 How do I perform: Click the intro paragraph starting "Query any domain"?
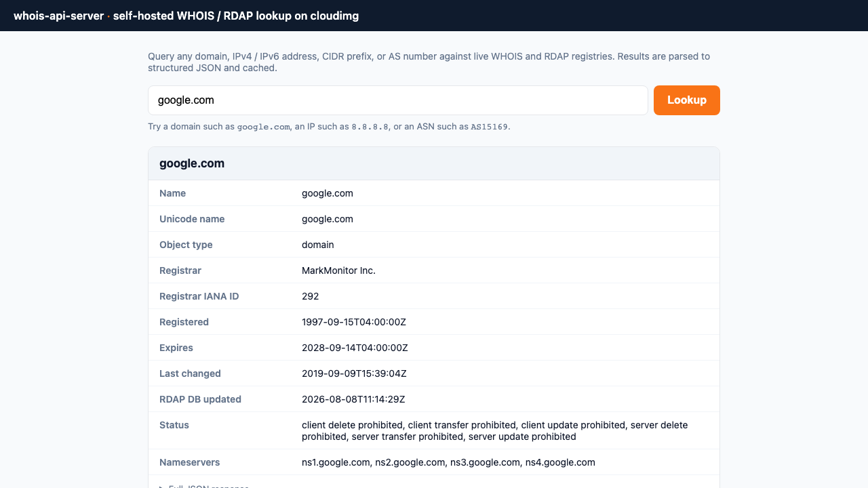tap(429, 62)
